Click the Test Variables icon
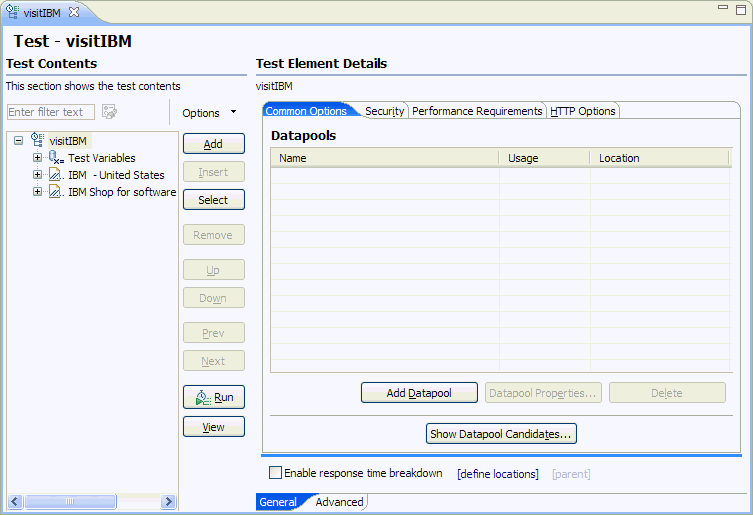 click(x=56, y=158)
